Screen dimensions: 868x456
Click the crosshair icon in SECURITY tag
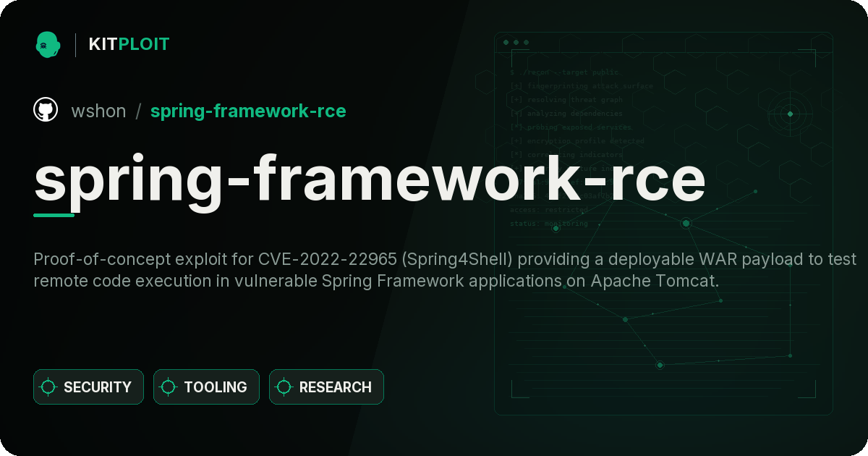[x=48, y=387]
